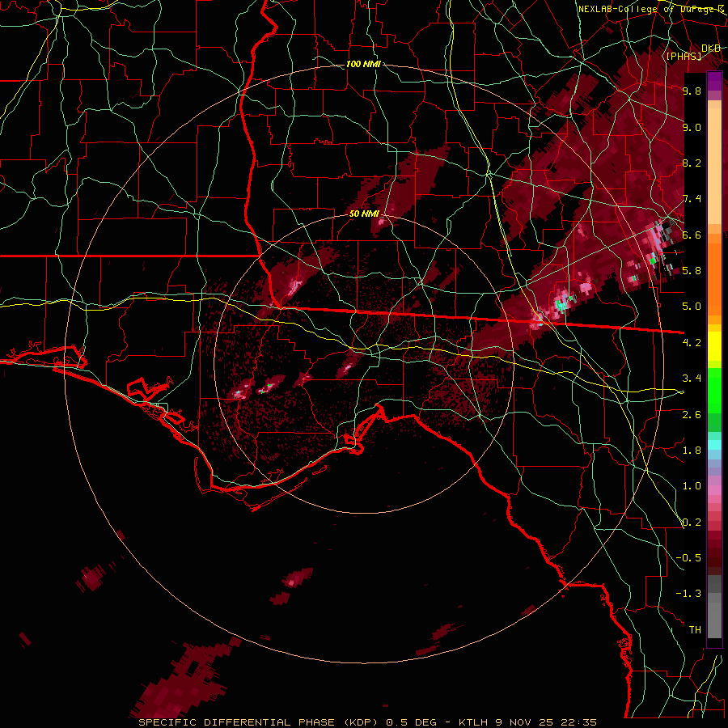Pick the cyan segment of the color bar

pyautogui.click(x=714, y=445)
